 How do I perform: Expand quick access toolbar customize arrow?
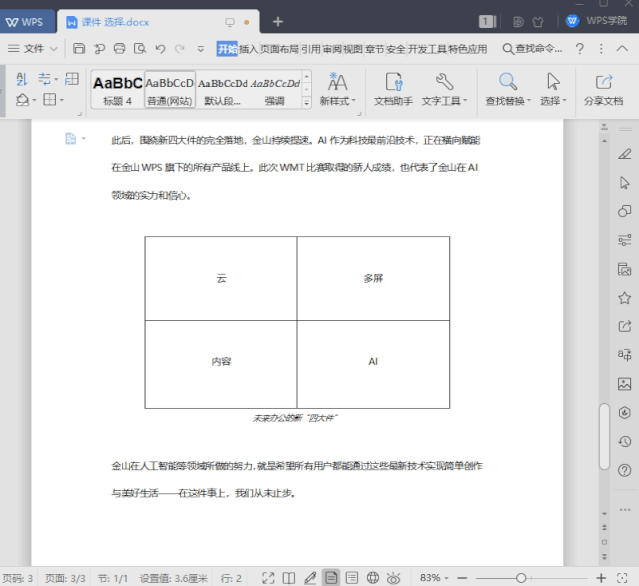201,49
